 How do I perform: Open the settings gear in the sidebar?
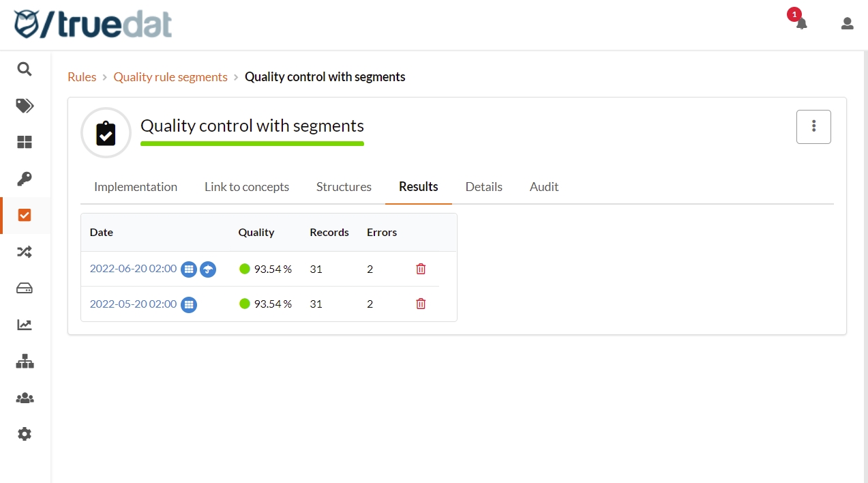(25, 434)
